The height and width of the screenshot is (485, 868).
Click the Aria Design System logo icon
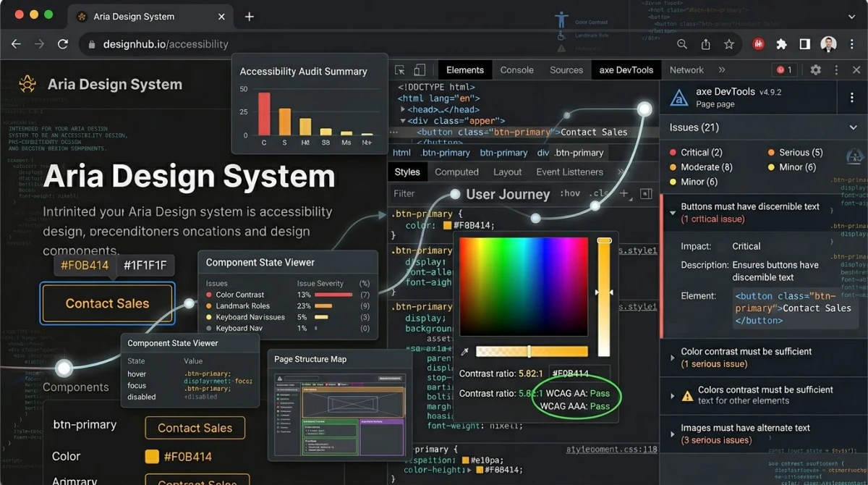pos(27,84)
